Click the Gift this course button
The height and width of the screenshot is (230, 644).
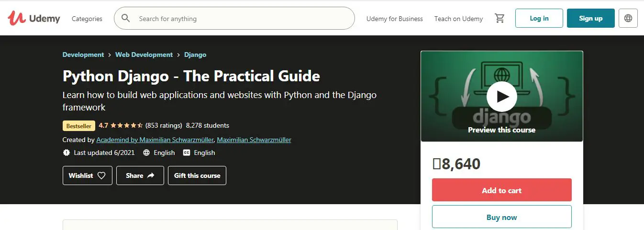[197, 175]
